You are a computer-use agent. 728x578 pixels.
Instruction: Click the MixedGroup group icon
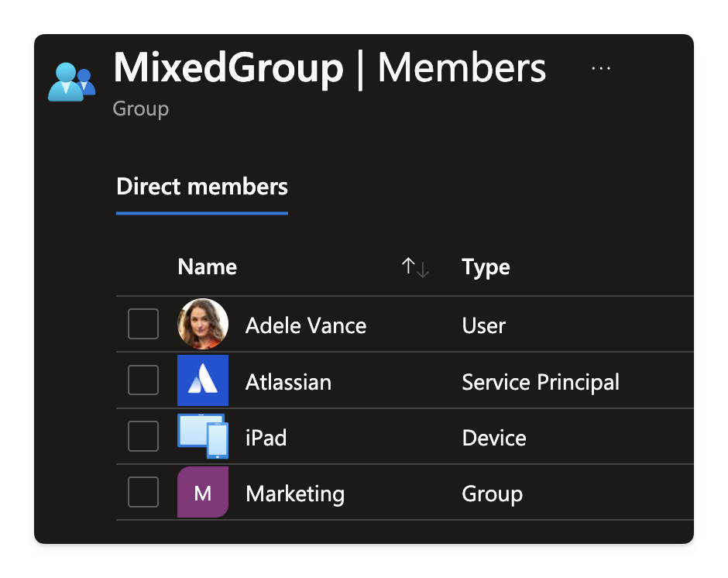tap(71, 82)
